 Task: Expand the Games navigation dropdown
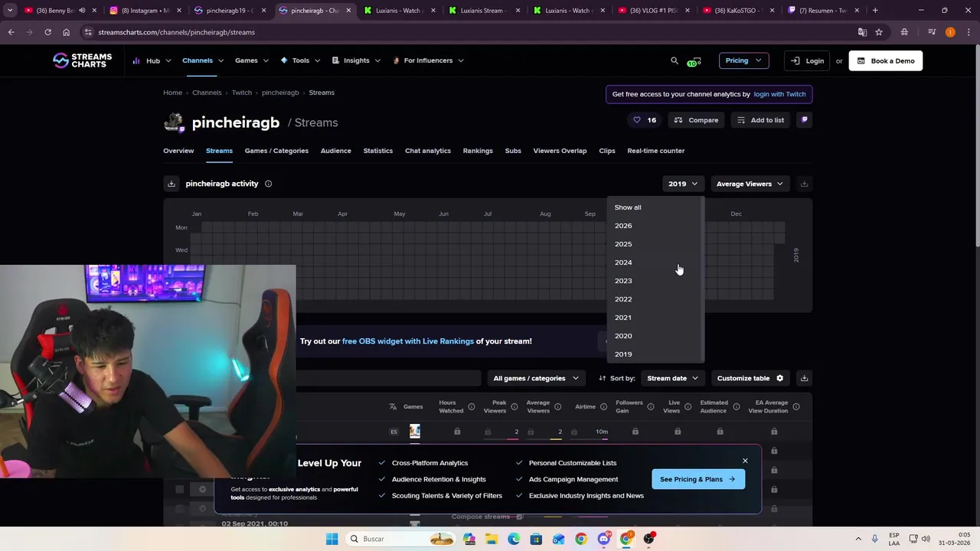252,60
